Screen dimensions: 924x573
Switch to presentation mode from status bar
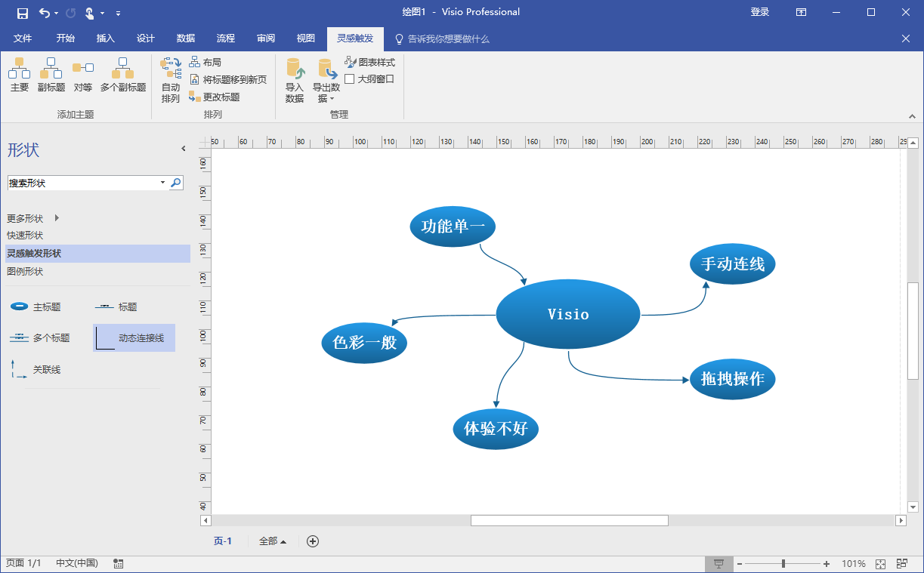[x=719, y=564]
